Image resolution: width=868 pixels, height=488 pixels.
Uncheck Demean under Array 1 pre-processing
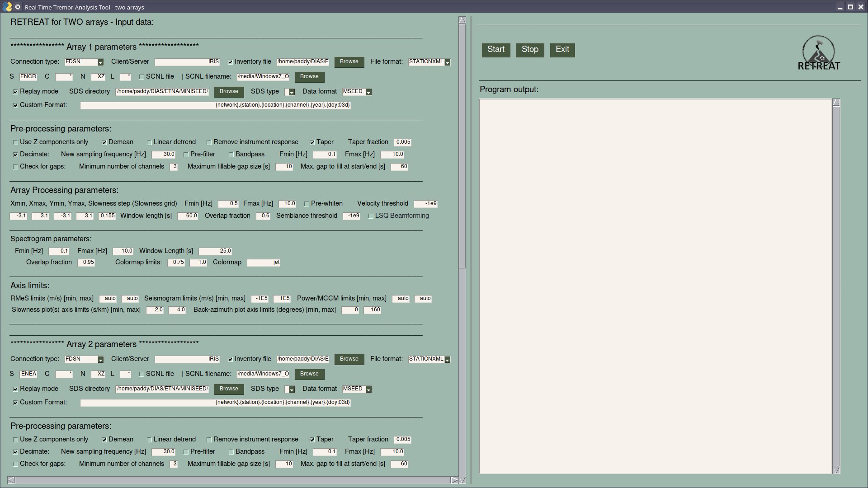click(x=104, y=142)
